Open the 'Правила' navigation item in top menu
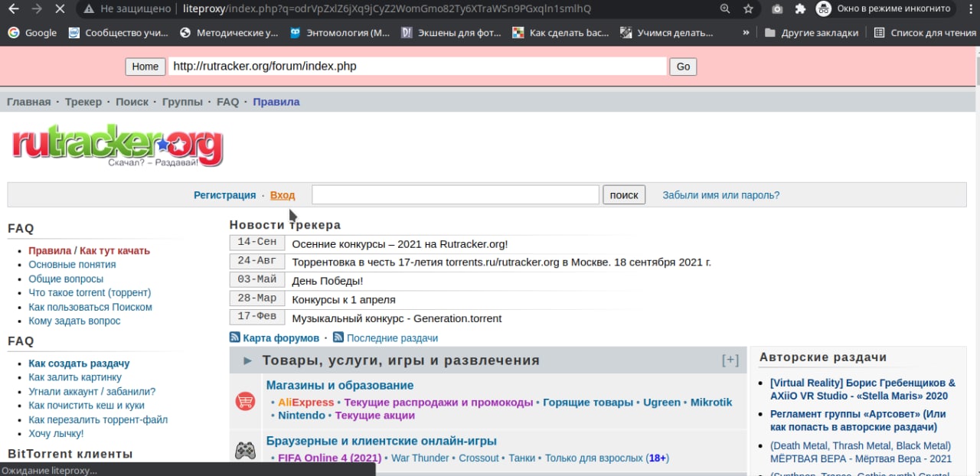Screen dimensions: 980x476 coord(276,102)
